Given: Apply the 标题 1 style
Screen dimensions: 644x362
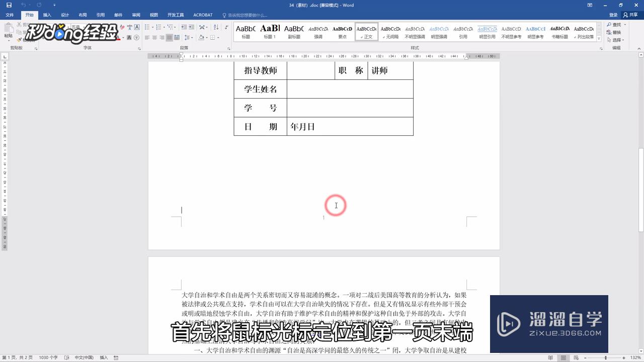Looking at the screenshot, I should pyautogui.click(x=270, y=32).
